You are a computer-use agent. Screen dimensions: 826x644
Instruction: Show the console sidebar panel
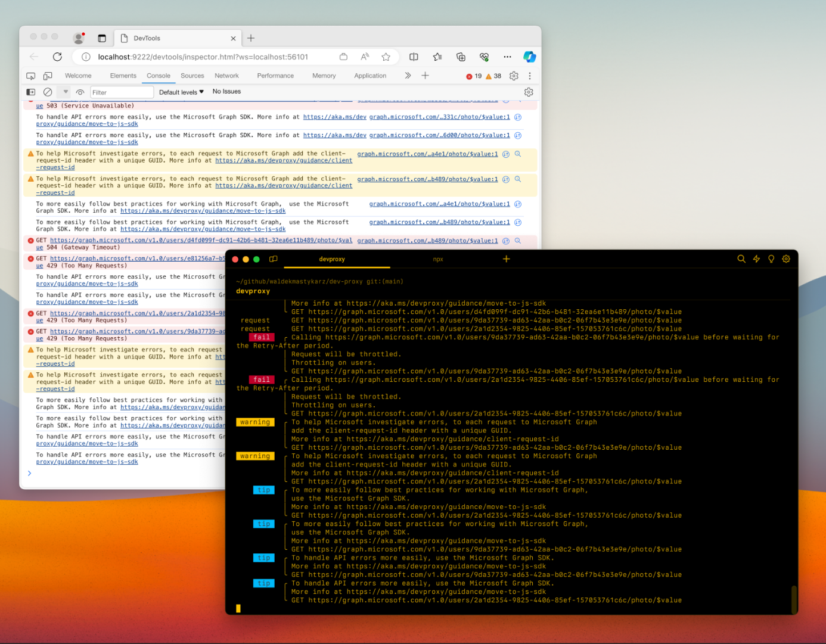coord(30,92)
